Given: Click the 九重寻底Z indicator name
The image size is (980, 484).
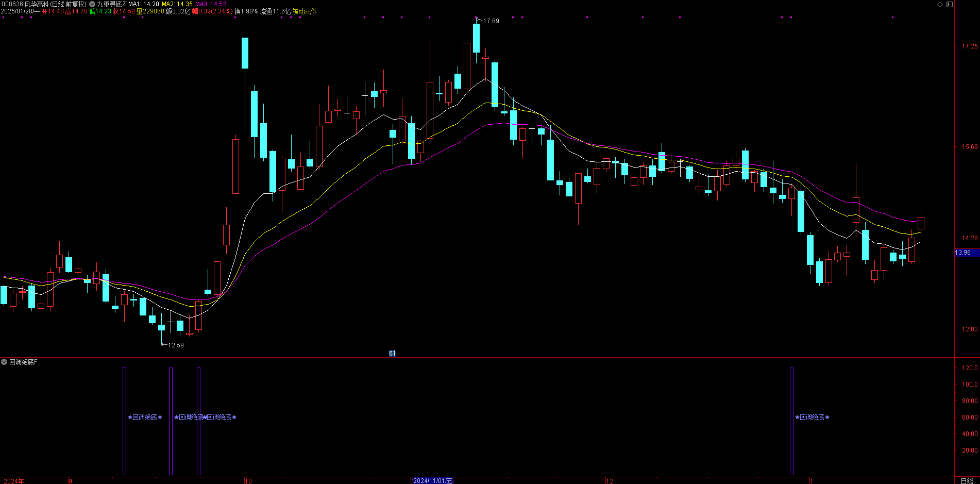Looking at the screenshot, I should (x=111, y=4).
